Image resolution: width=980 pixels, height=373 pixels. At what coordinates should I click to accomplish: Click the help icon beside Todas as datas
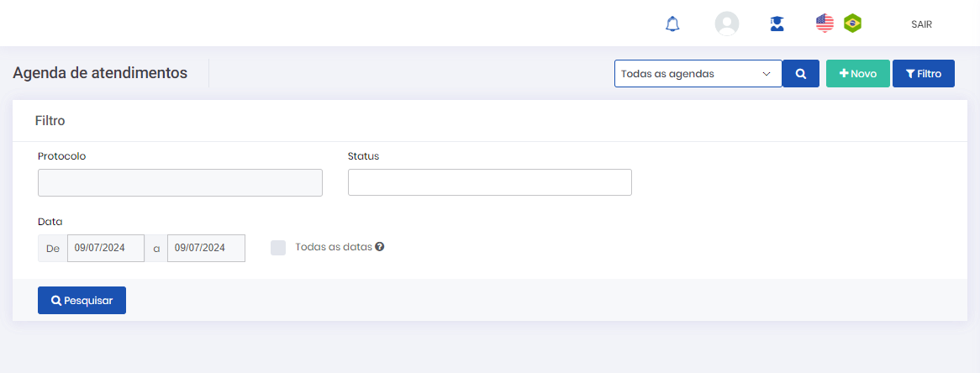click(x=380, y=247)
